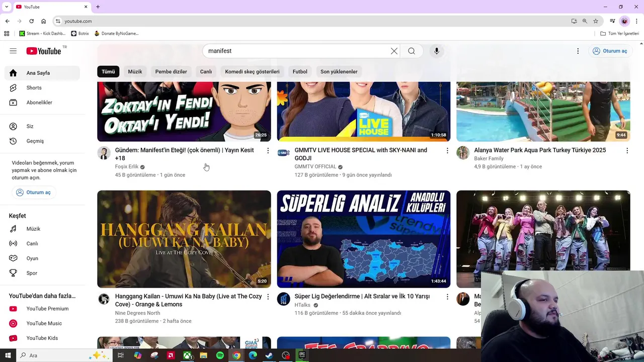
Task: Select Komedi skeç gösterileri chip
Action: (252, 71)
